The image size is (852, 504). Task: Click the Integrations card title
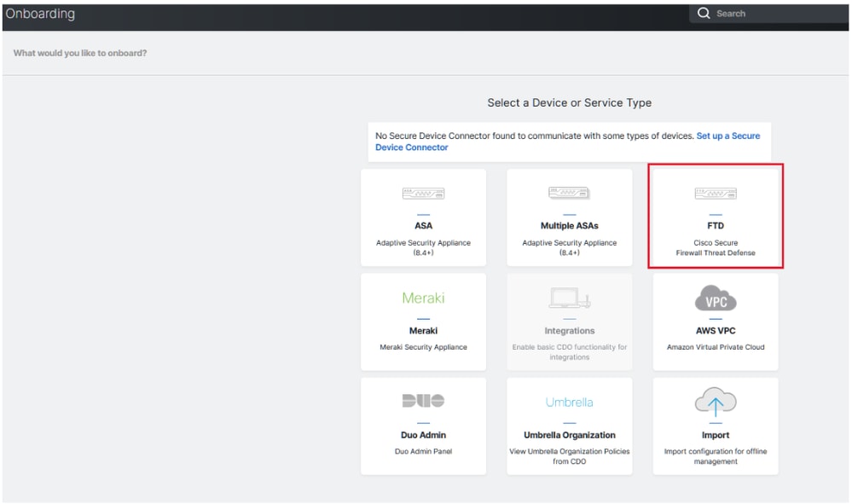coord(569,331)
